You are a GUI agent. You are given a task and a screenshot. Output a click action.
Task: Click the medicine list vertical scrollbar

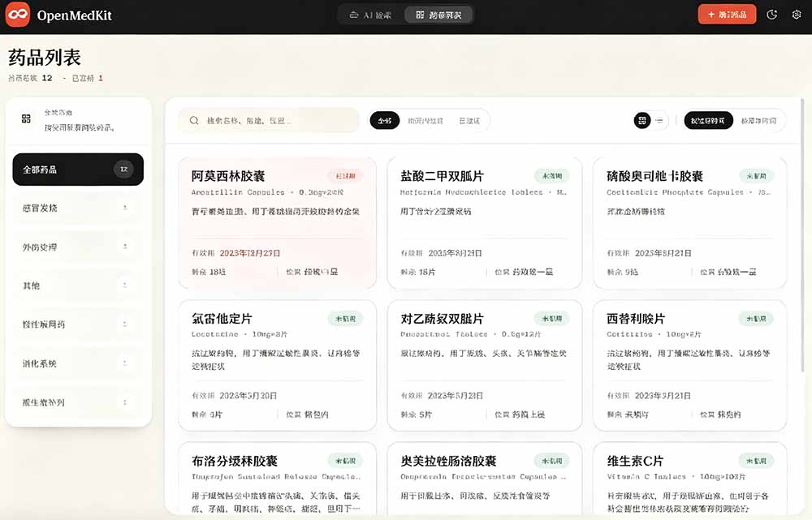click(x=802, y=234)
